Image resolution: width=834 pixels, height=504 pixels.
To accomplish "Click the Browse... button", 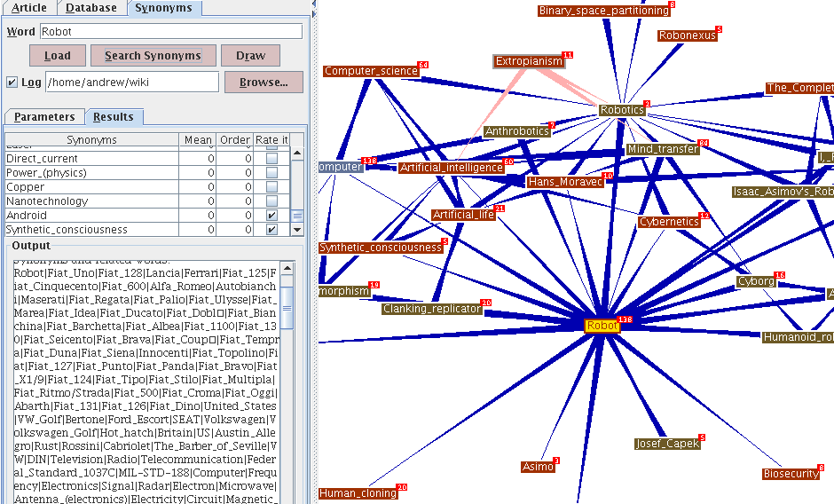I will (264, 82).
